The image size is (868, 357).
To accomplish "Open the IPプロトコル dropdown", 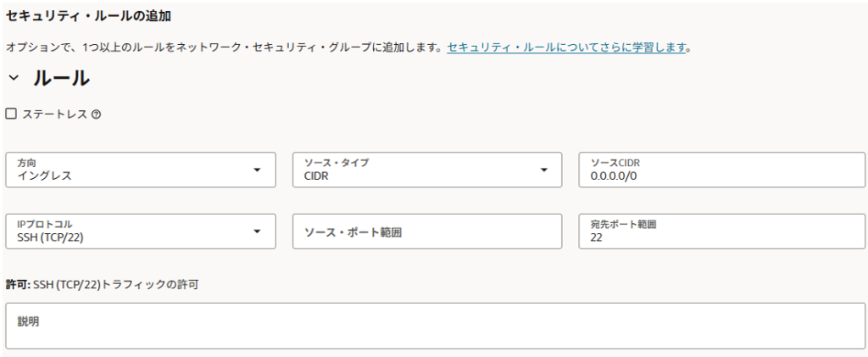I will 140,231.
